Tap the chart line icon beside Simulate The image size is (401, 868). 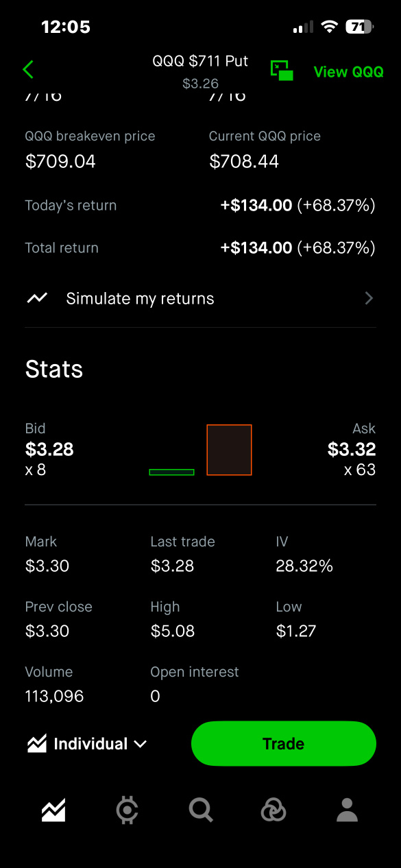[37, 298]
